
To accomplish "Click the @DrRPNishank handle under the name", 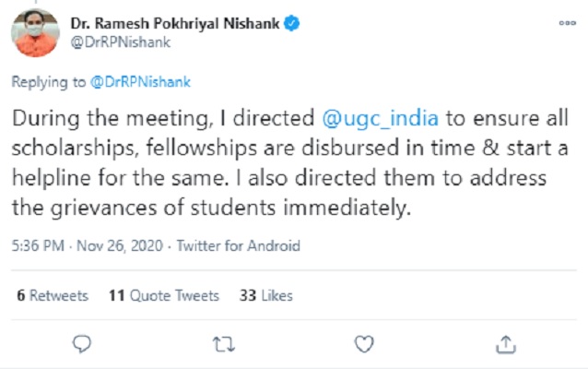I will coord(113,41).
